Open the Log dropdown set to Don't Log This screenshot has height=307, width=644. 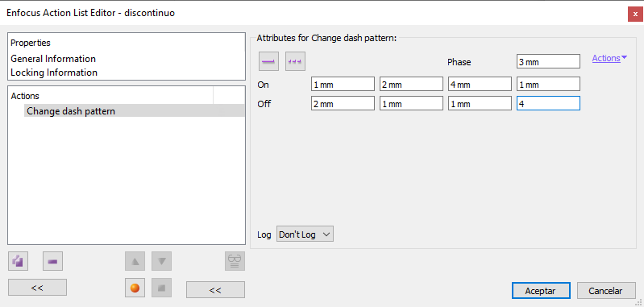305,234
